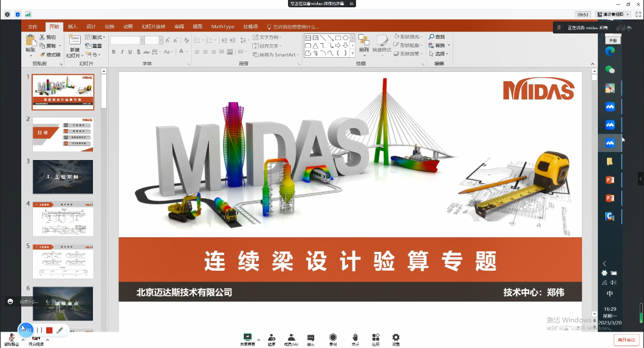This screenshot has width=644, height=348.
Task: Select the oval shape in gallery
Action: (346, 38)
